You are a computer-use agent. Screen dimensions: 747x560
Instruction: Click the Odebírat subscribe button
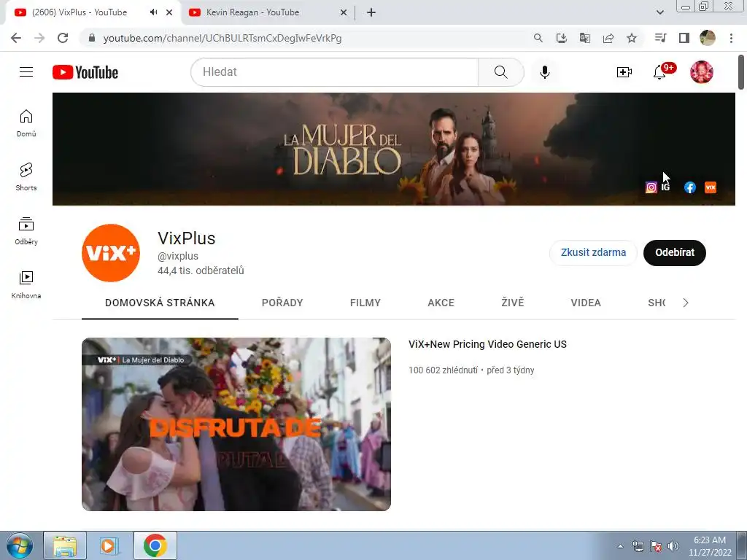click(x=675, y=253)
